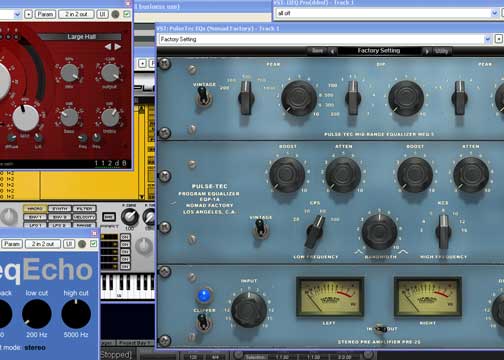Screen dimensions: 504x360
Task: Expand PulseTec preset list with dropdown arrow
Action: (x=488, y=39)
